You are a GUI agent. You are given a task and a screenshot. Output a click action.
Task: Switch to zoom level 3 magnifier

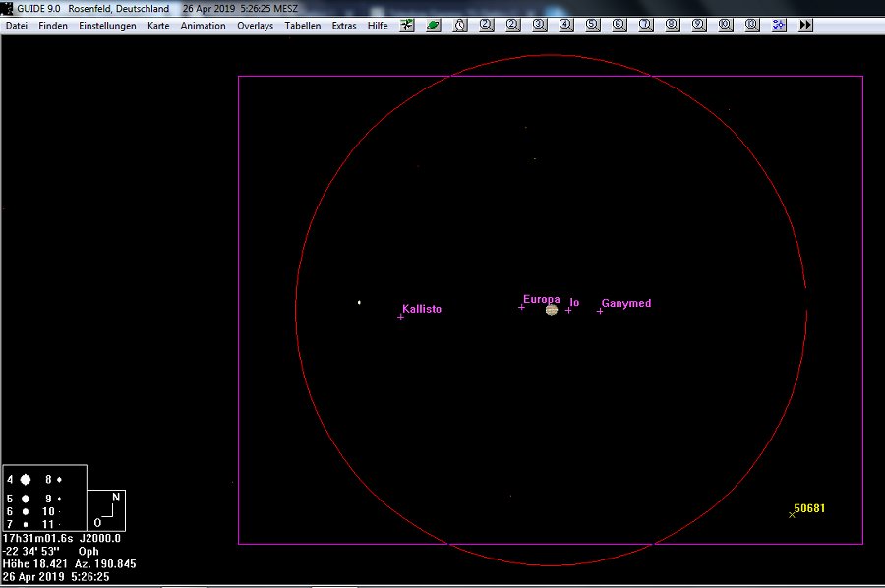pyautogui.click(x=540, y=26)
